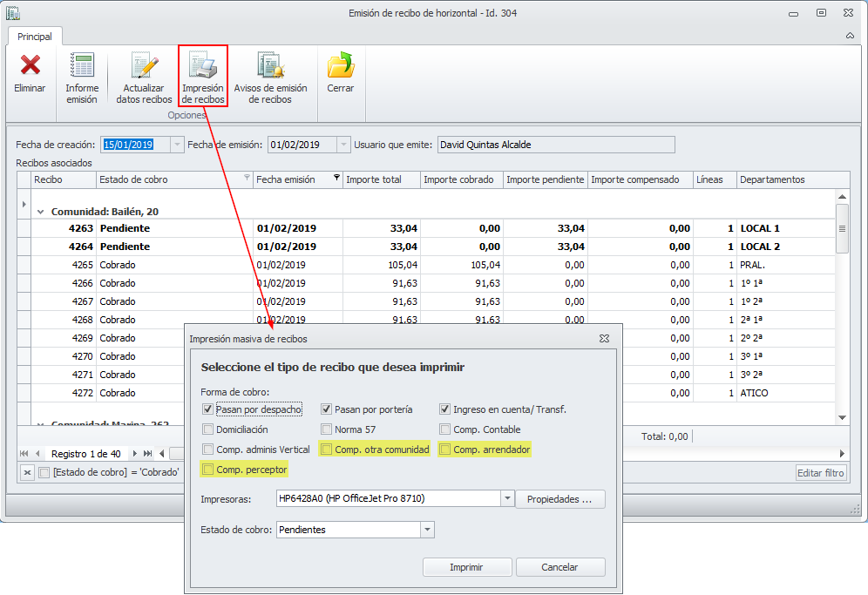Click the Eliminar red X icon

30,66
